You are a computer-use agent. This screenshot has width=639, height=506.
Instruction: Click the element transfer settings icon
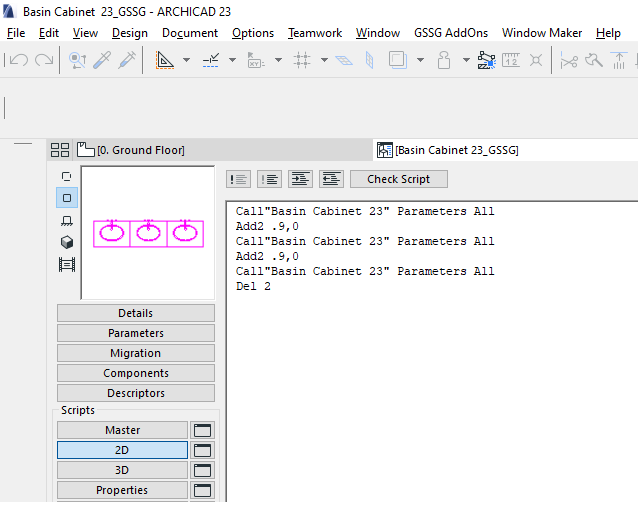click(487, 60)
